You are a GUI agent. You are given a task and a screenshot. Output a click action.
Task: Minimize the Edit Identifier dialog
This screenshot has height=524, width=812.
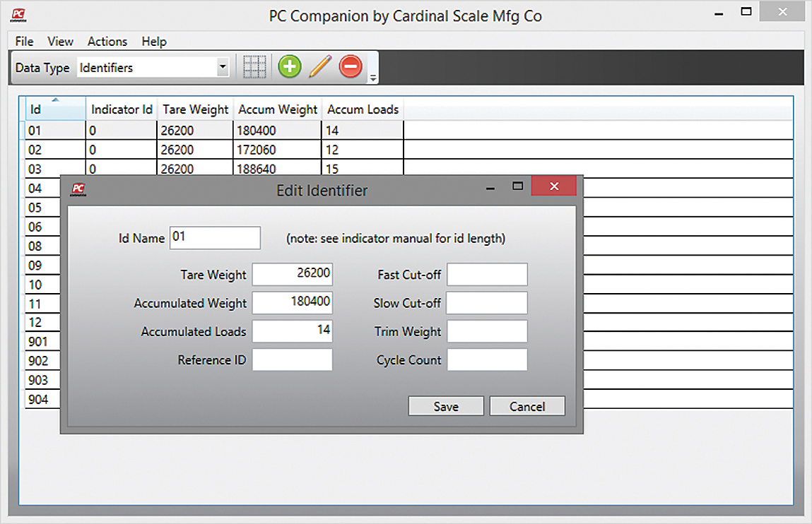click(490, 189)
